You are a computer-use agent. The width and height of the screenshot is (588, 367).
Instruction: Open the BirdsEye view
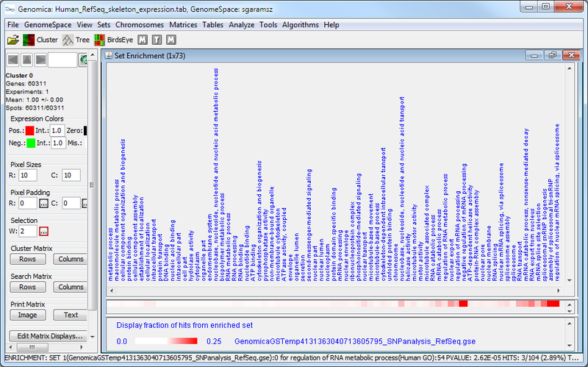pyautogui.click(x=114, y=40)
